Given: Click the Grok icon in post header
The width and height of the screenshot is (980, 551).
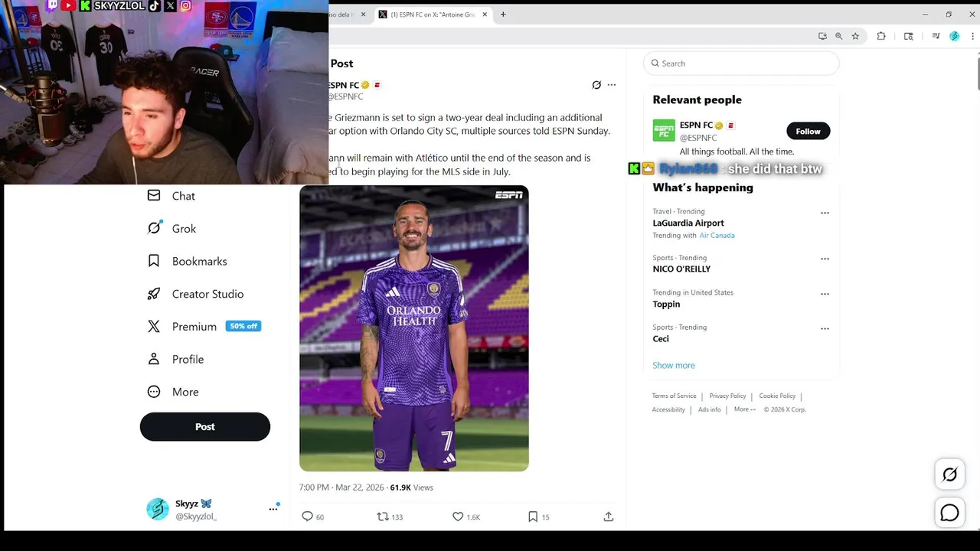Looking at the screenshot, I should 596,85.
